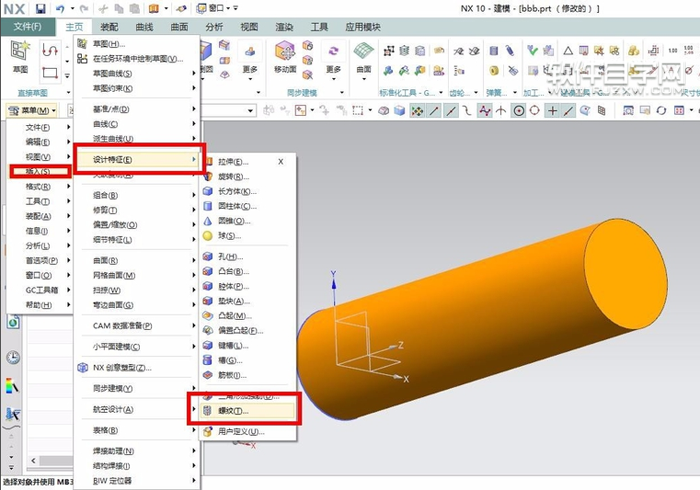The height and width of the screenshot is (490, 700).
Task: Open GC工具箱 in the main menu
Action: [x=40, y=290]
